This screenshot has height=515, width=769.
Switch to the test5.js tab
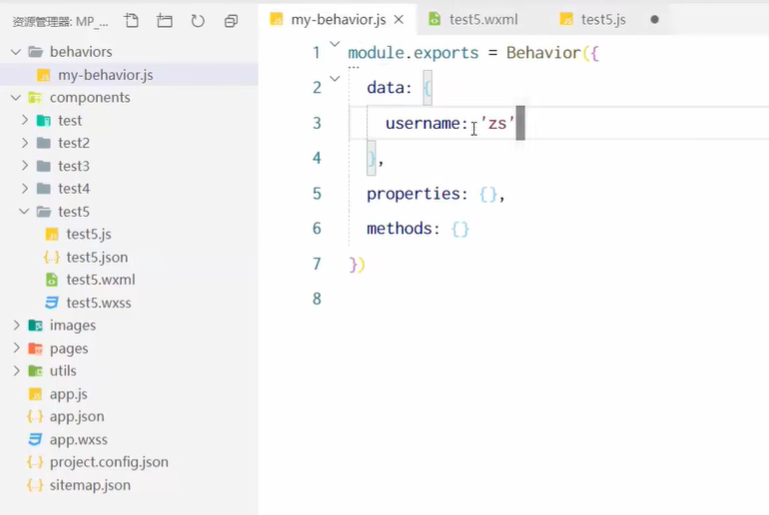603,20
